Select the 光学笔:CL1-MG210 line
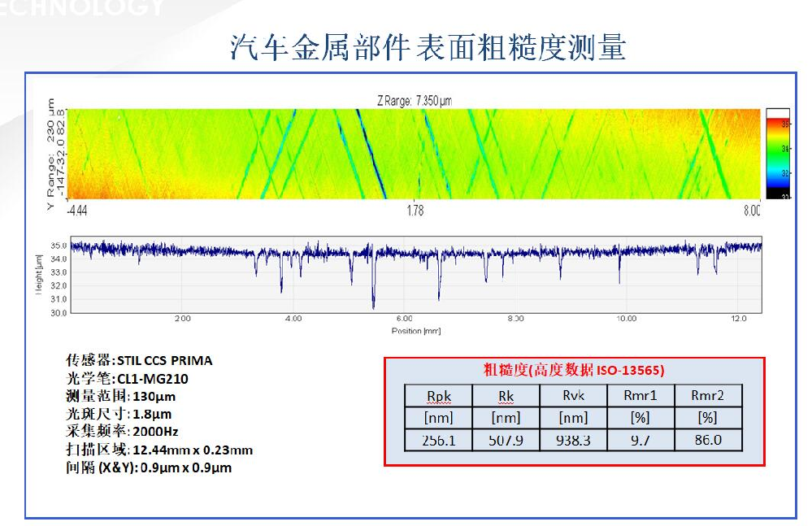This screenshot has width=812, height=526. (x=127, y=379)
